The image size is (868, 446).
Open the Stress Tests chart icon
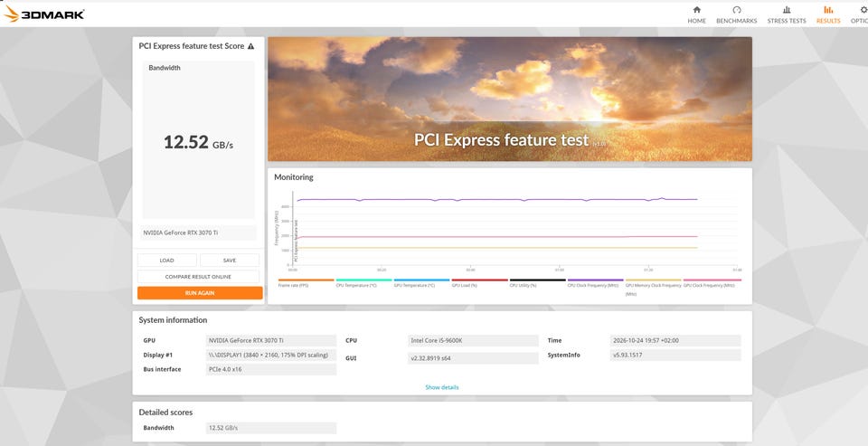[x=787, y=10]
